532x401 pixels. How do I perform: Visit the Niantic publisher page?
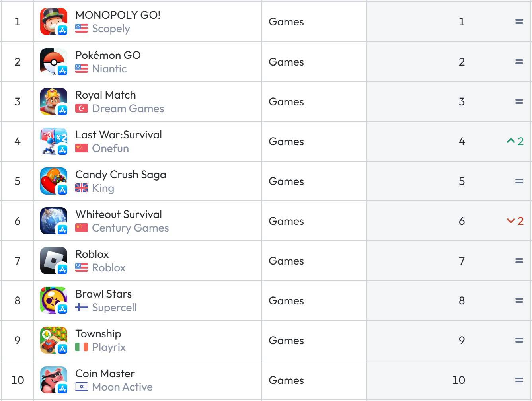pyautogui.click(x=109, y=68)
